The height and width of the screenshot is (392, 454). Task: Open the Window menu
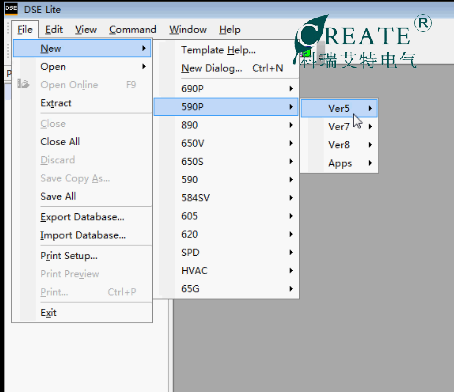pyautogui.click(x=188, y=30)
